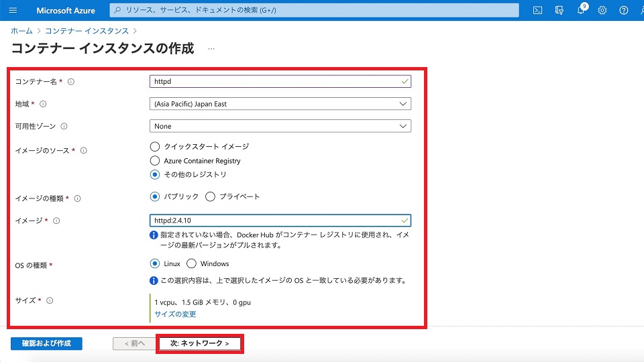
Task: Open the directories and subscriptions filter icon
Action: [x=559, y=10]
